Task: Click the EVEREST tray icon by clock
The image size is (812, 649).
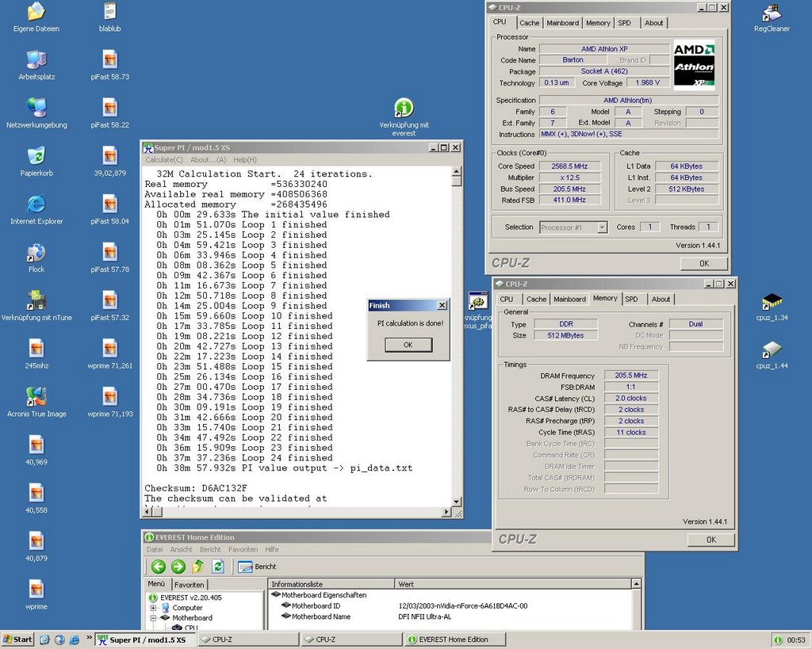Action: [777, 640]
